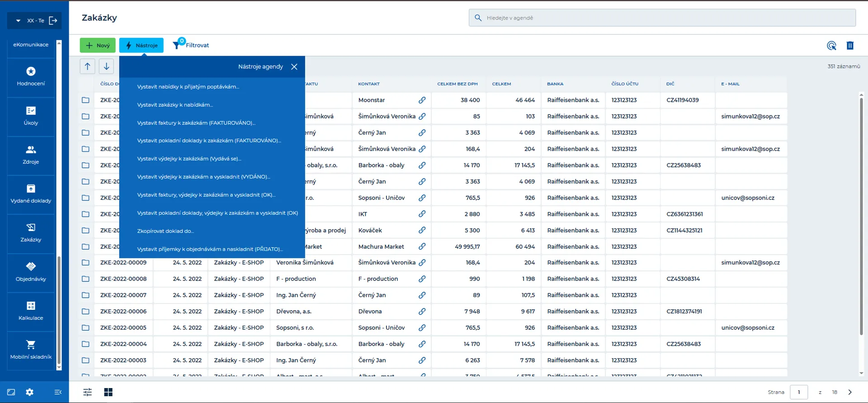
Task: Click the green Nový button
Action: pos(98,45)
